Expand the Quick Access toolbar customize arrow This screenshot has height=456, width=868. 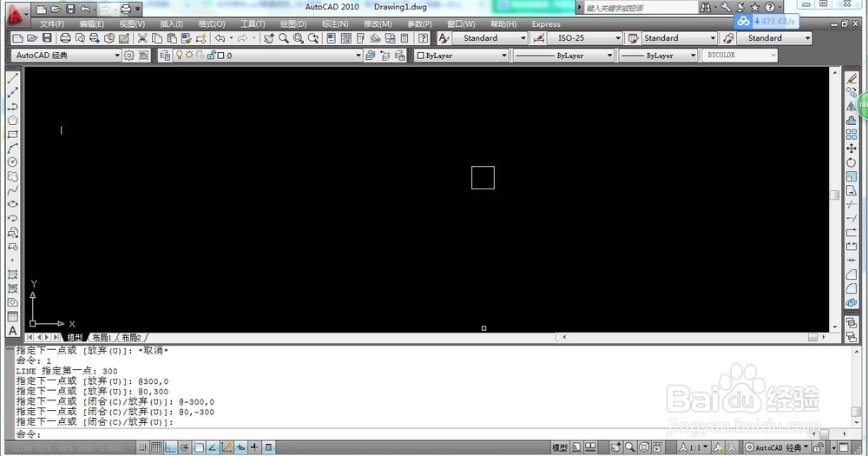[x=138, y=9]
